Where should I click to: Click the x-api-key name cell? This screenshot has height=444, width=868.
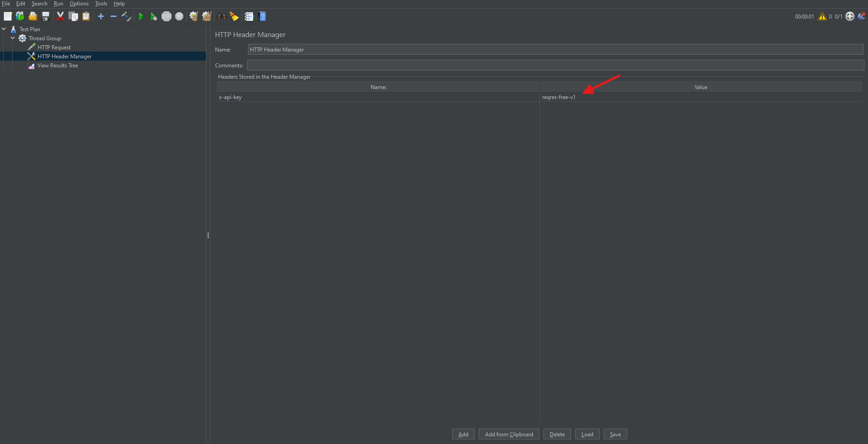click(x=378, y=97)
